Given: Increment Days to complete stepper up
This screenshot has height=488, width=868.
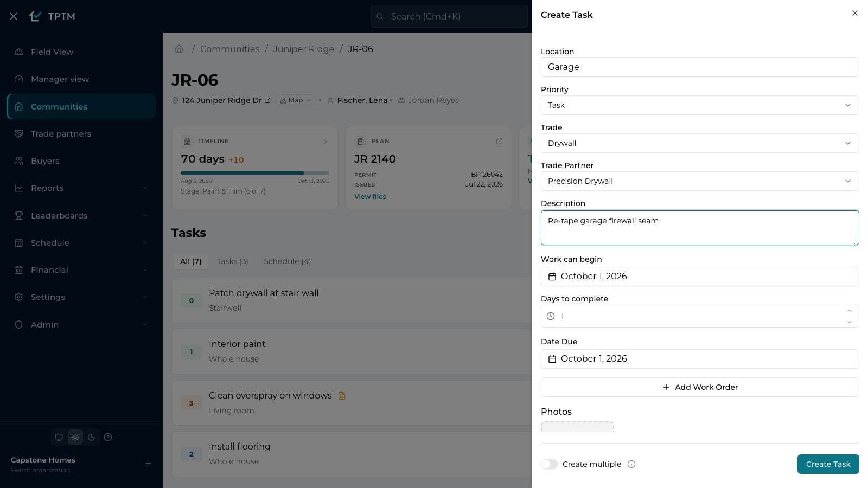Looking at the screenshot, I should tap(850, 311).
